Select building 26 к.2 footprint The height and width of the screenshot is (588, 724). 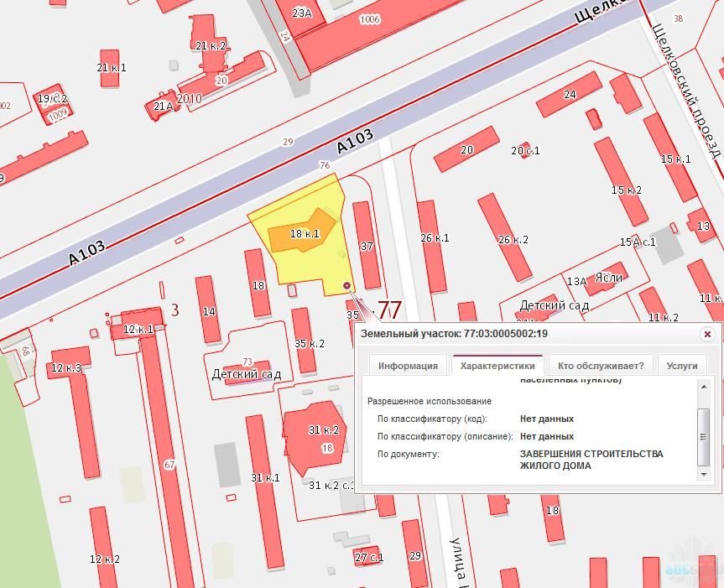click(x=505, y=238)
